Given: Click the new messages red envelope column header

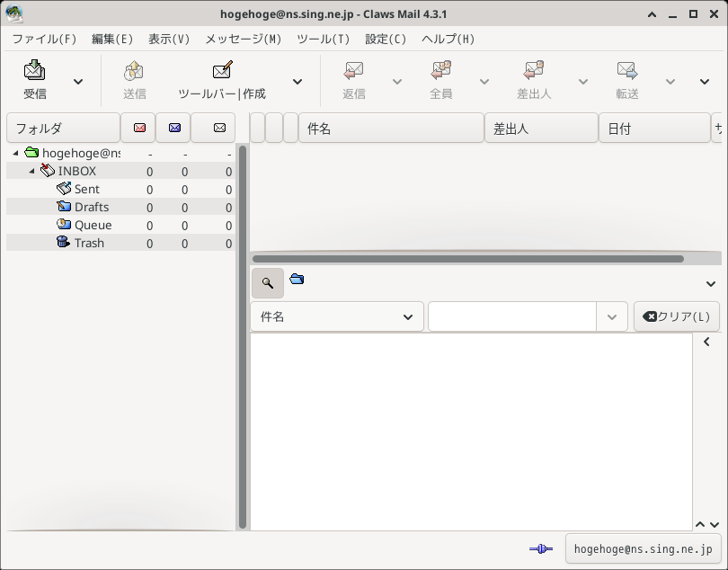Looking at the screenshot, I should 138,128.
